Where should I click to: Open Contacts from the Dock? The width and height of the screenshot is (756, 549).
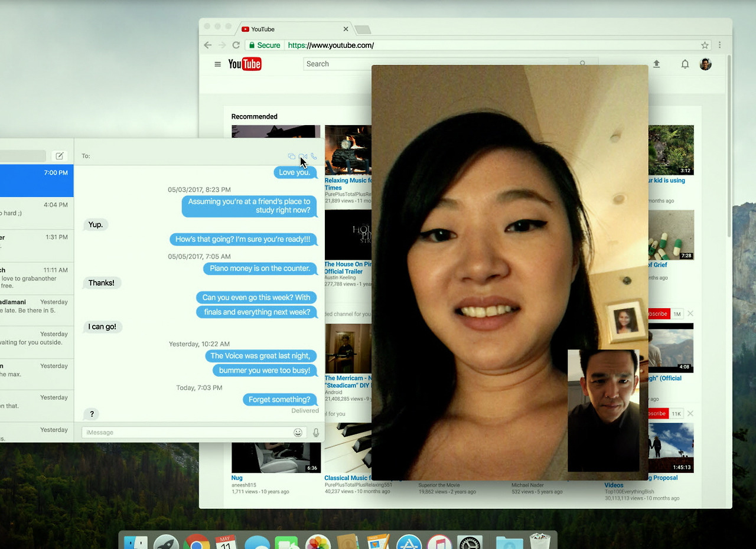[348, 542]
